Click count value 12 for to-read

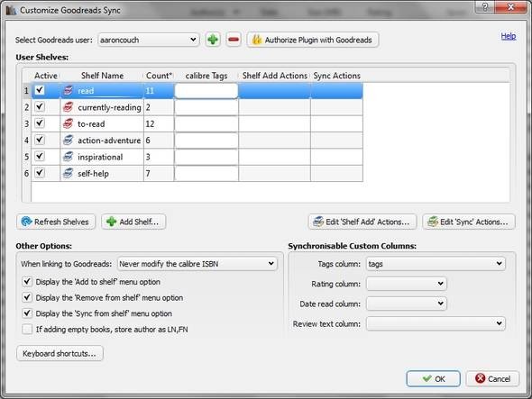pyautogui.click(x=150, y=124)
